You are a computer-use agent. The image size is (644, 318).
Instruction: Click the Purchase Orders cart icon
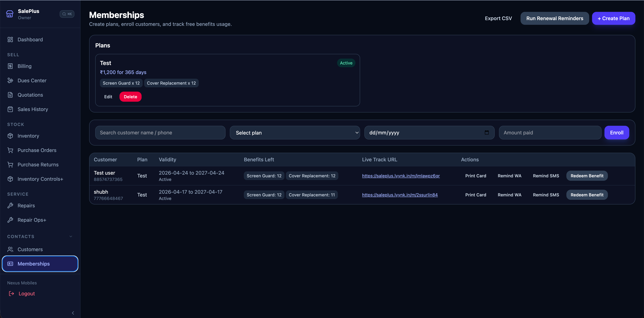tap(10, 150)
